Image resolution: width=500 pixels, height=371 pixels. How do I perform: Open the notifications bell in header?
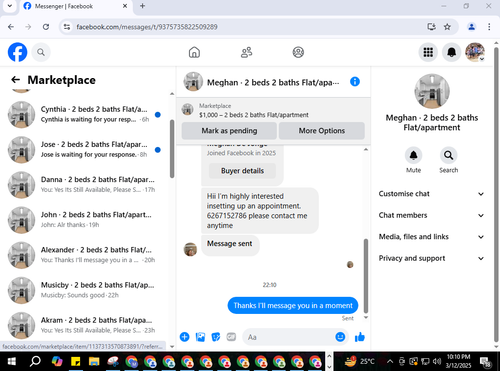coord(451,52)
